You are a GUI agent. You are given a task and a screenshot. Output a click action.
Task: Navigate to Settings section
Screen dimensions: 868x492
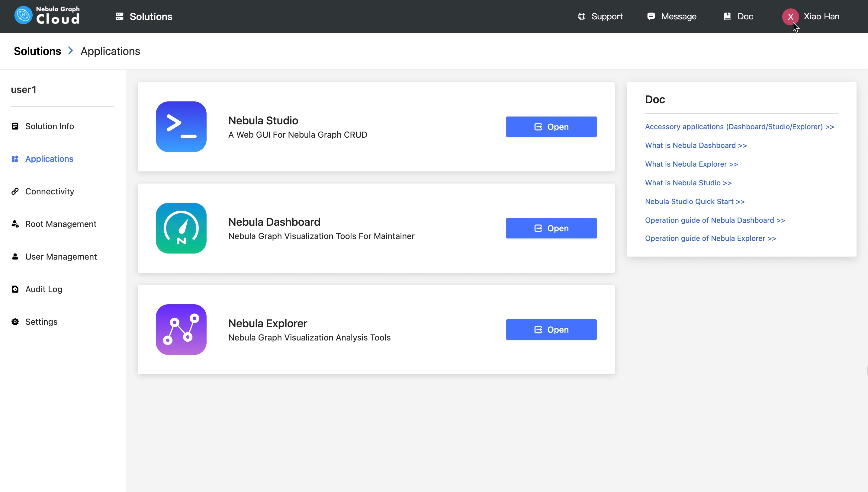(x=40, y=322)
